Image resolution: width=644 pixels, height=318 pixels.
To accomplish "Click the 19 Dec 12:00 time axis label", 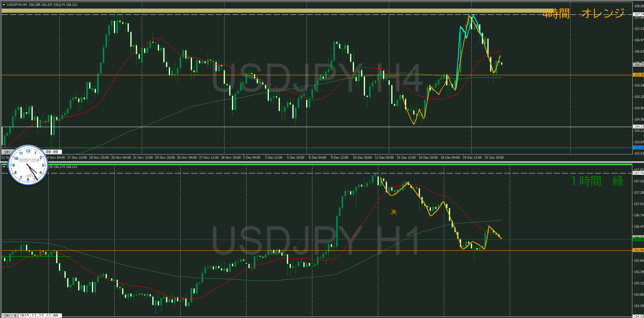I will (472, 158).
